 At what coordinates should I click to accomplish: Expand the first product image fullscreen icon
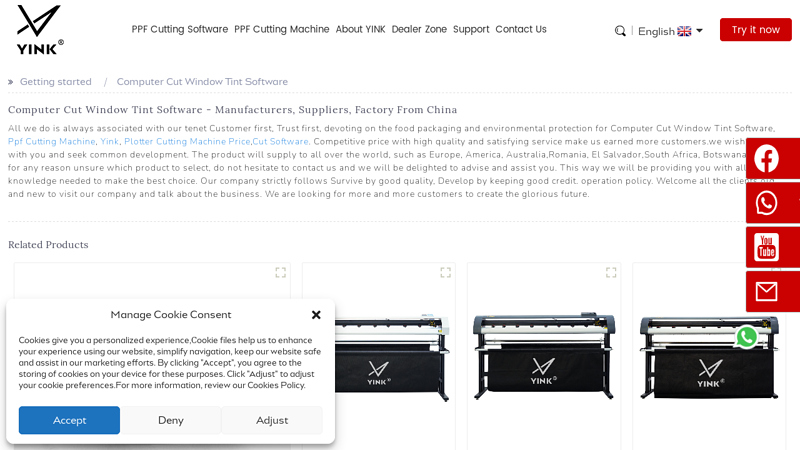[281, 272]
